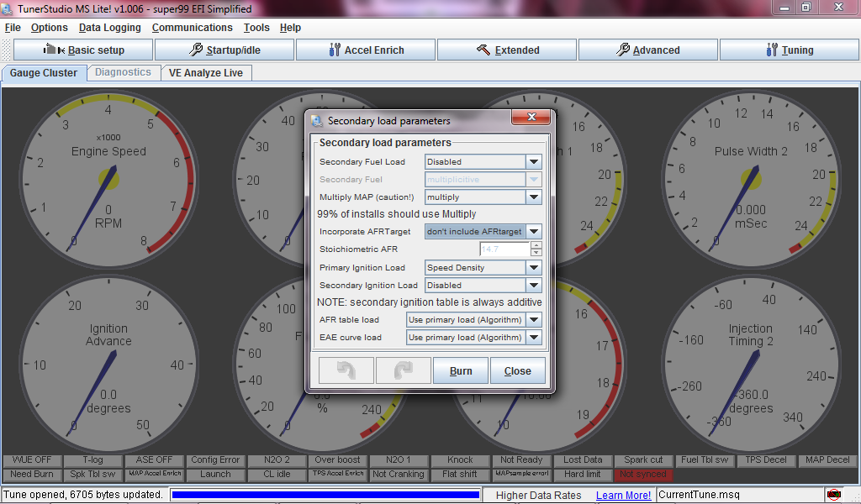This screenshot has height=504, width=861.
Task: Open the Tuning toolbar menu
Action: [x=789, y=50]
